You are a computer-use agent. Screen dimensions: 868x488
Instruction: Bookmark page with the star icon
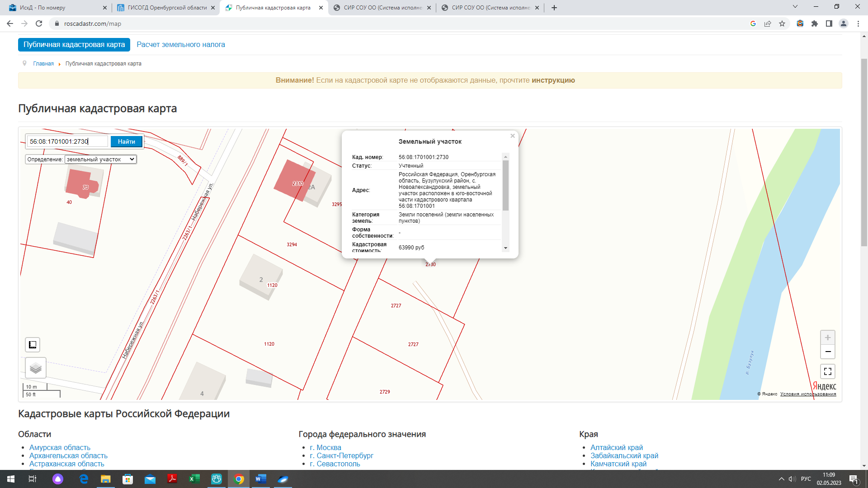782,24
